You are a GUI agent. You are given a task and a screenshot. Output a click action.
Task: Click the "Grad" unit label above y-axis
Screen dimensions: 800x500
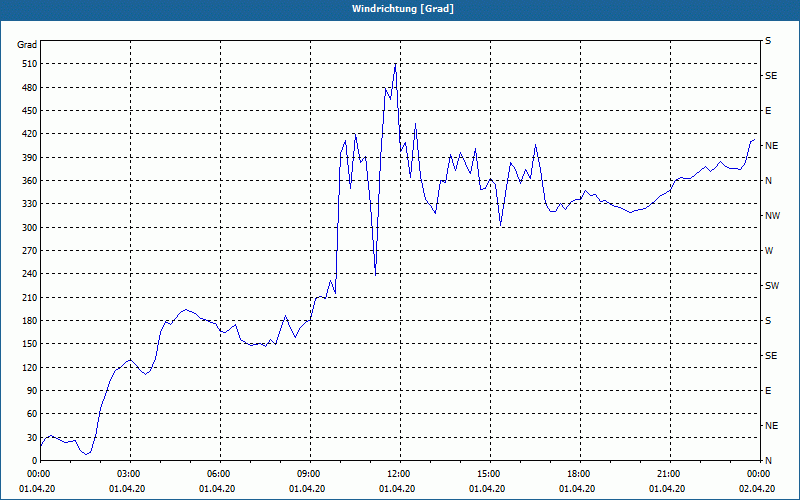click(x=27, y=45)
